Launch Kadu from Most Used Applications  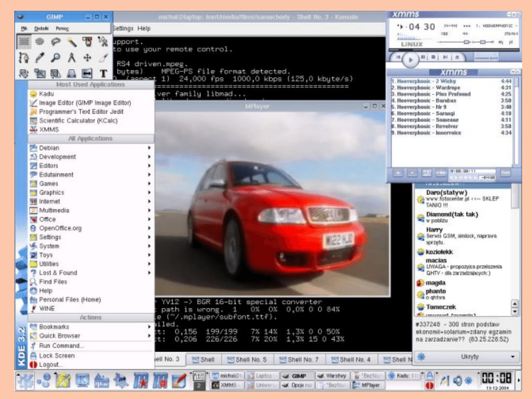click(91, 94)
